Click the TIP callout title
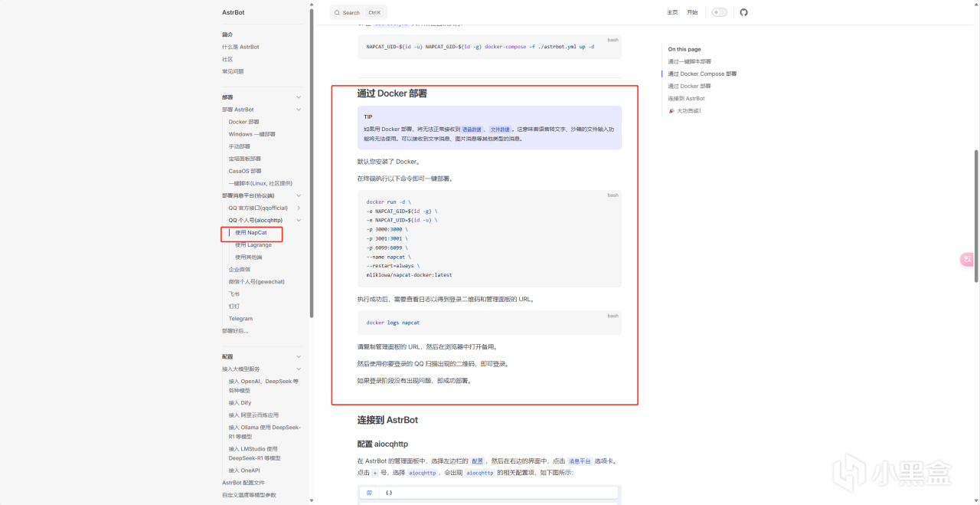 pyautogui.click(x=368, y=116)
